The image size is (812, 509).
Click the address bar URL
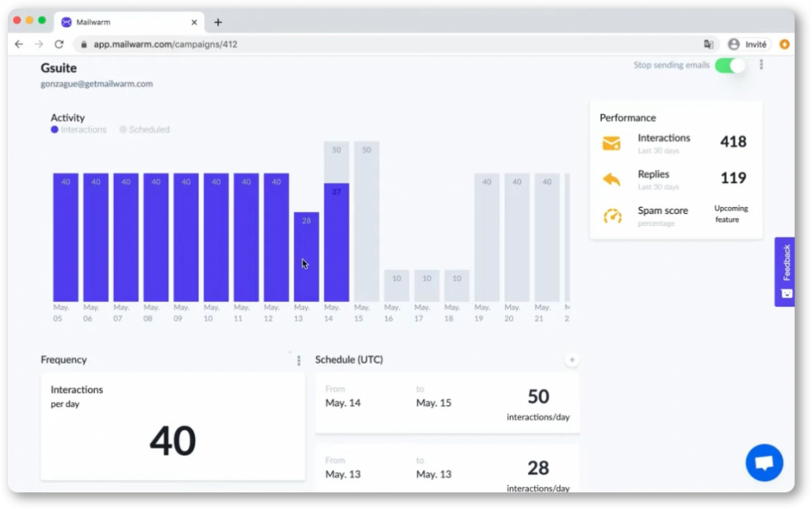[165, 44]
